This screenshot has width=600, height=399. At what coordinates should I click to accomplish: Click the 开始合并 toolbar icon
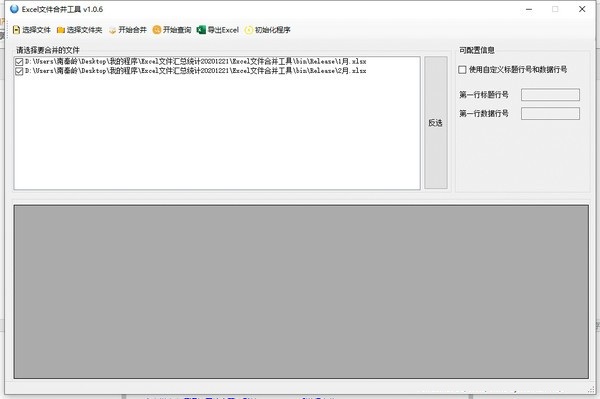112,30
